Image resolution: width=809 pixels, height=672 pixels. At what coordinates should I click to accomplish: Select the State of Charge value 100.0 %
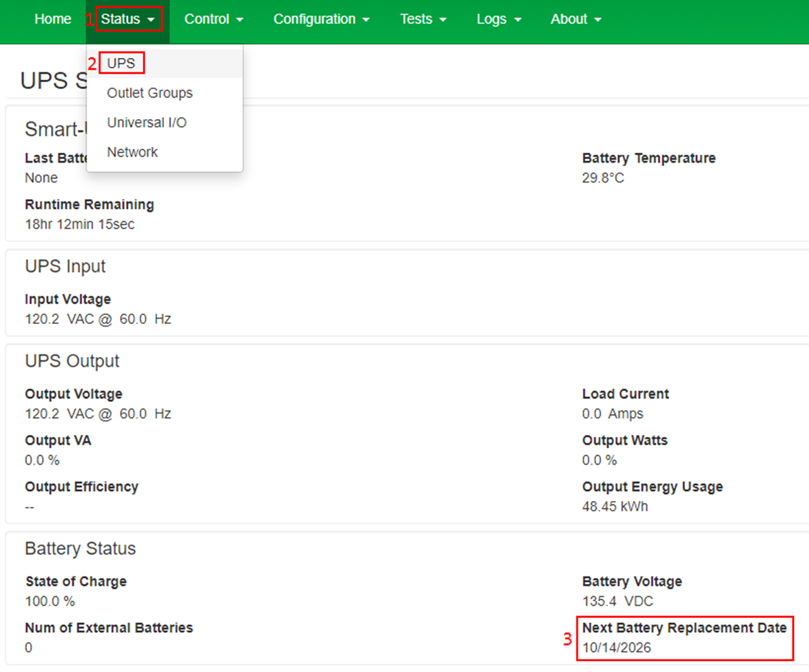pyautogui.click(x=50, y=601)
